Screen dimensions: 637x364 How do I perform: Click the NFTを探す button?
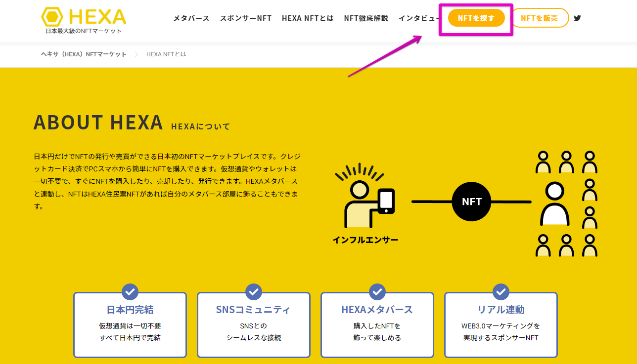476,18
